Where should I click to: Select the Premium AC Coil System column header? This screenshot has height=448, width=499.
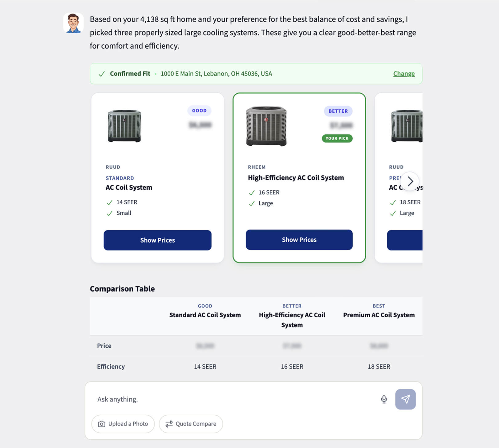[379, 315]
